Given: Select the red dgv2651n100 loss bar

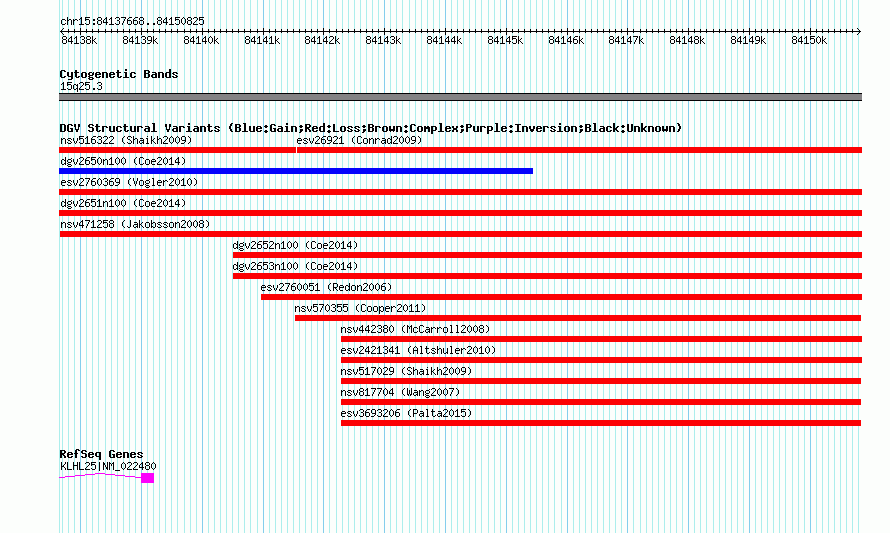Looking at the screenshot, I should pos(460,213).
